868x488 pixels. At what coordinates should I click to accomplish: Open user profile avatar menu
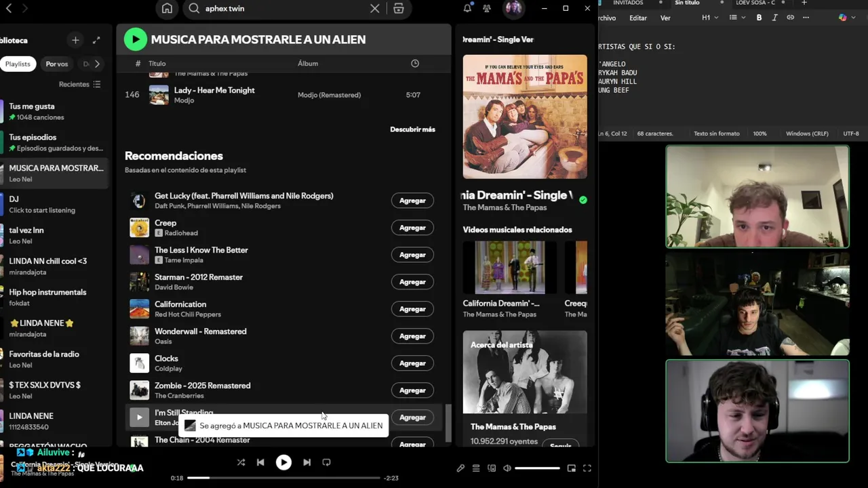point(513,8)
